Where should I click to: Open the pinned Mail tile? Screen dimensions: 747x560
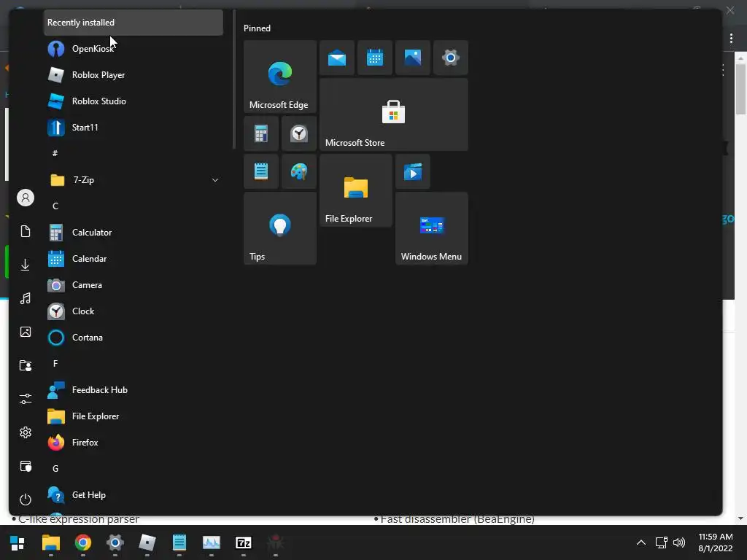pos(337,58)
